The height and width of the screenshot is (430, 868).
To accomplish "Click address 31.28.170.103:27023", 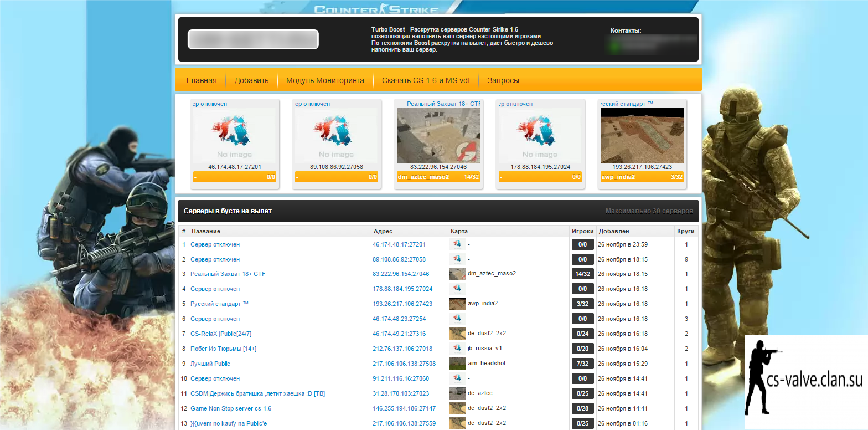I will click(x=401, y=393).
